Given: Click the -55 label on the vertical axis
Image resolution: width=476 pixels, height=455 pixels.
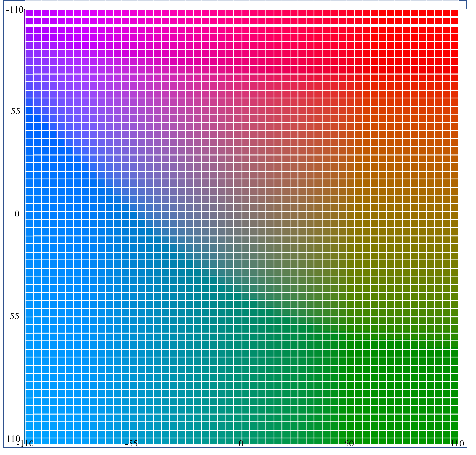Looking at the screenshot, I should pyautogui.click(x=14, y=111).
